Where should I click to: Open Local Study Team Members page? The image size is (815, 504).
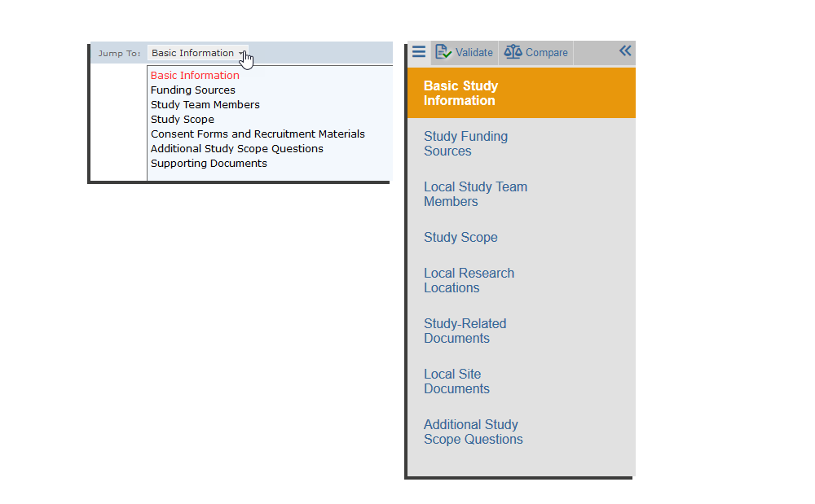476,194
